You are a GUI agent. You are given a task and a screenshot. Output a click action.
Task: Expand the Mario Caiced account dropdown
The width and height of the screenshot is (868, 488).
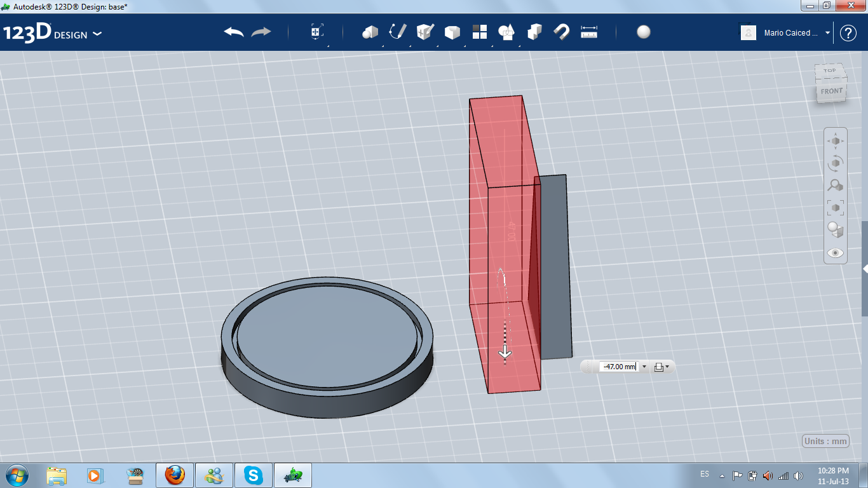pos(827,32)
